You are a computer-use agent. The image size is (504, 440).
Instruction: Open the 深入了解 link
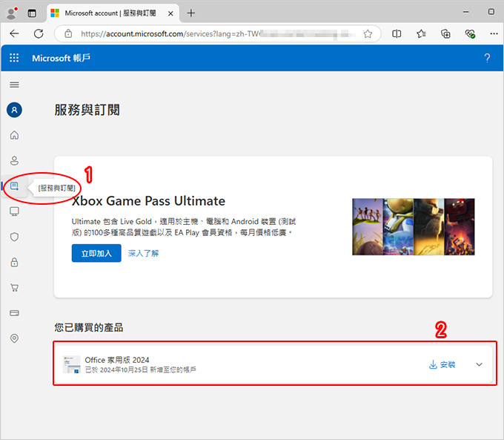pyautogui.click(x=143, y=253)
